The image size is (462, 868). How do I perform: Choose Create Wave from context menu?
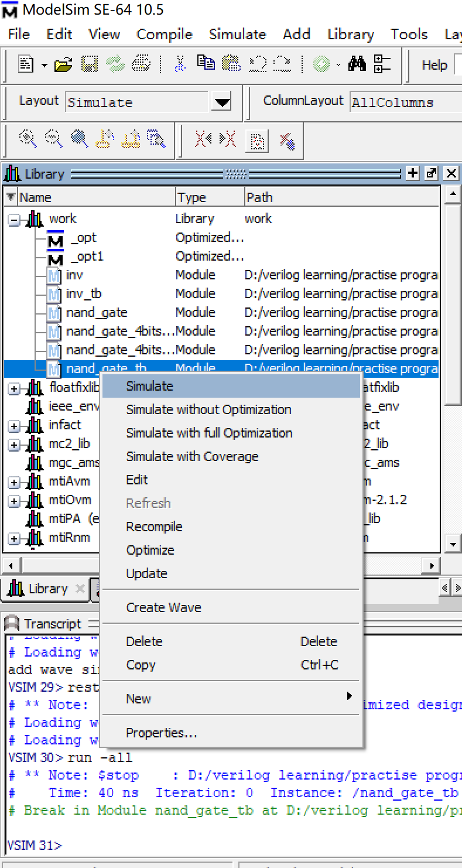(231, 607)
